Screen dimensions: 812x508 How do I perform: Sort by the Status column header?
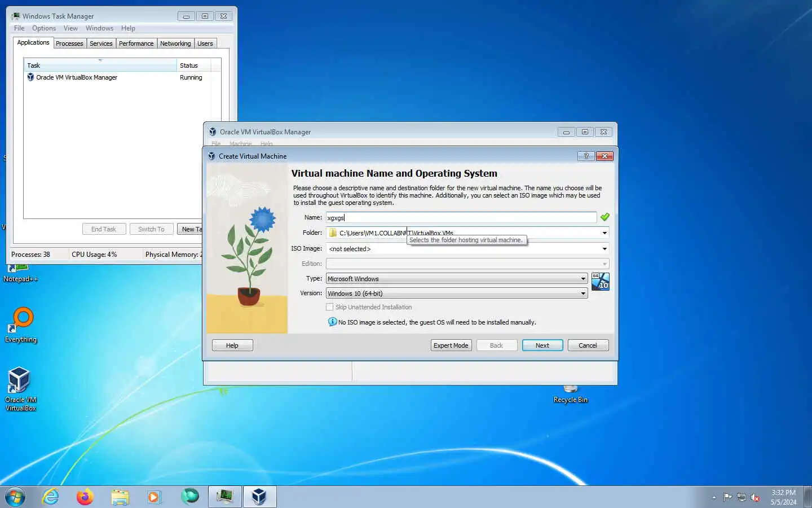tap(193, 65)
